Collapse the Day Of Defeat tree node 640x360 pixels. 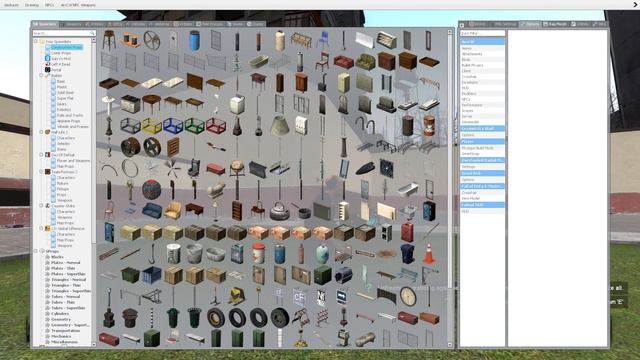click(x=41, y=155)
